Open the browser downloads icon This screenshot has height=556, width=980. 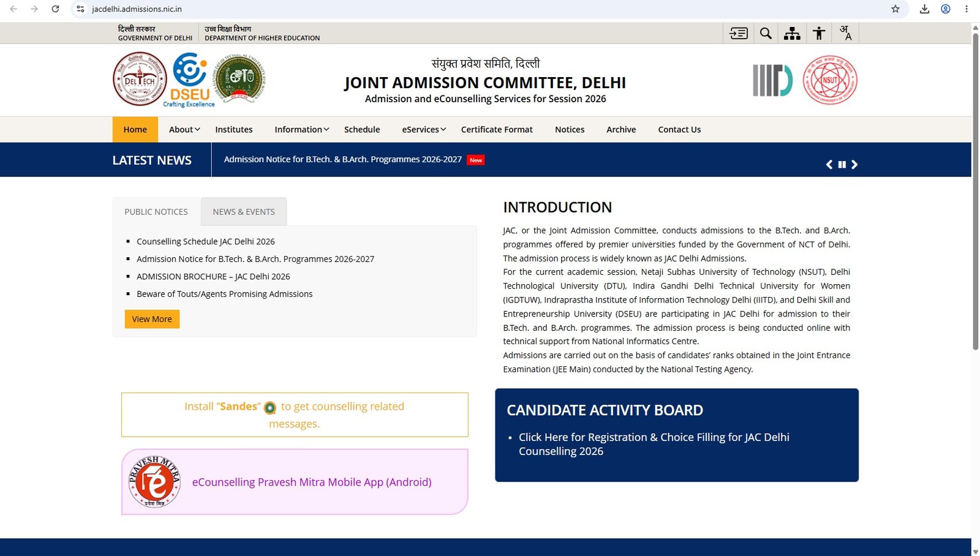tap(925, 9)
